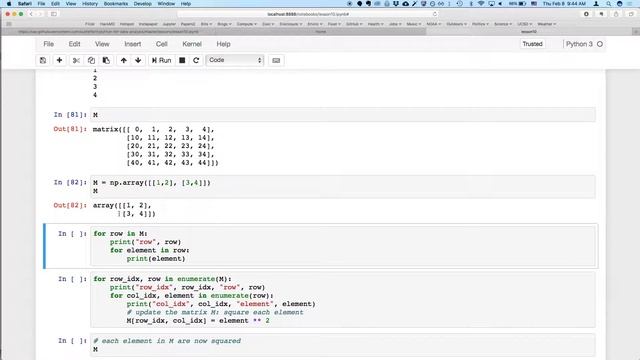Insert a cell below with plus icon

point(59,60)
